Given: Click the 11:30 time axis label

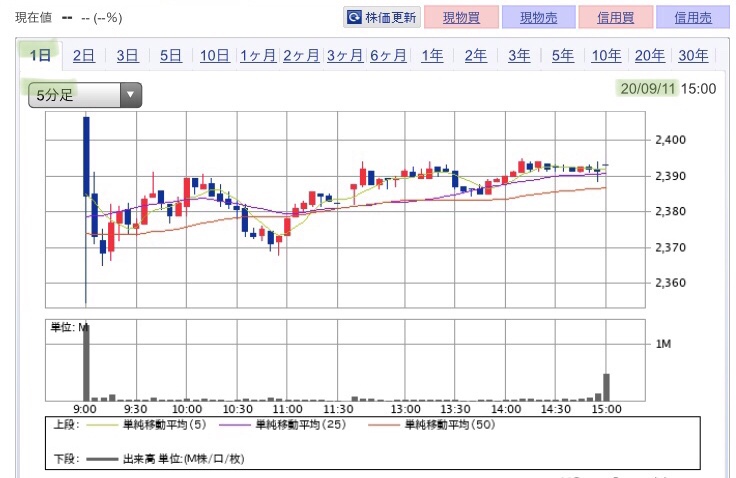Looking at the screenshot, I should coord(338,409).
